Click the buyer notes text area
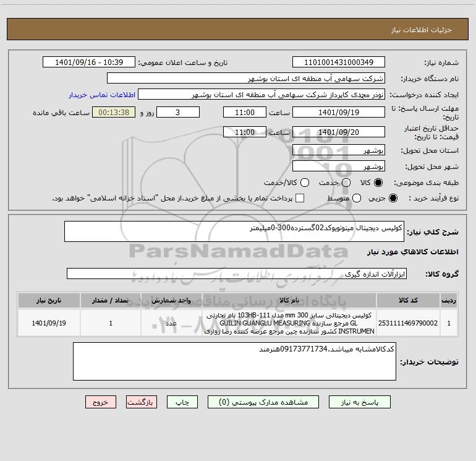Screen dimensions: 476x461 click(x=234, y=361)
